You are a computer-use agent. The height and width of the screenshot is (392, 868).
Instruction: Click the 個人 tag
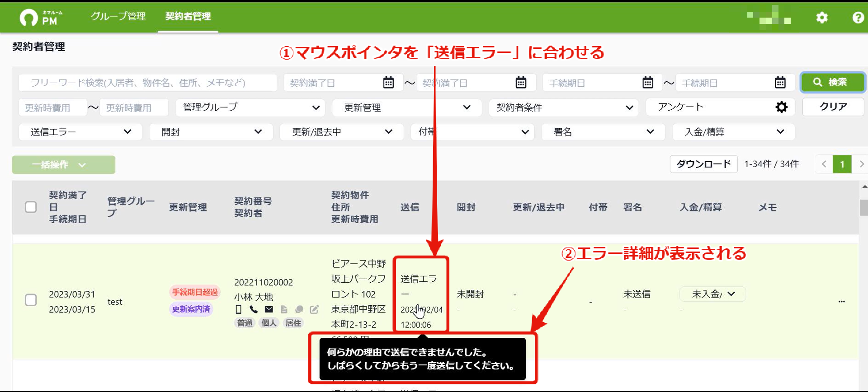(x=269, y=323)
